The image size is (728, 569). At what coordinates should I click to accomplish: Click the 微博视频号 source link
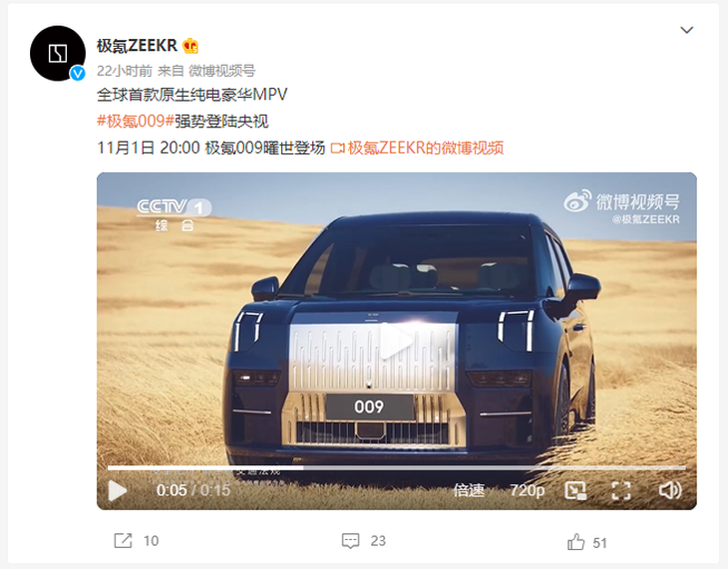222,71
